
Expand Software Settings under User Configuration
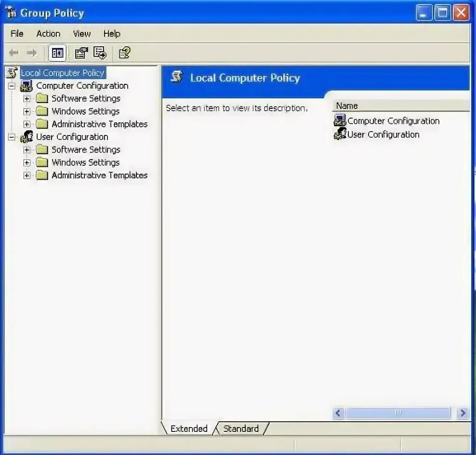pos(26,150)
